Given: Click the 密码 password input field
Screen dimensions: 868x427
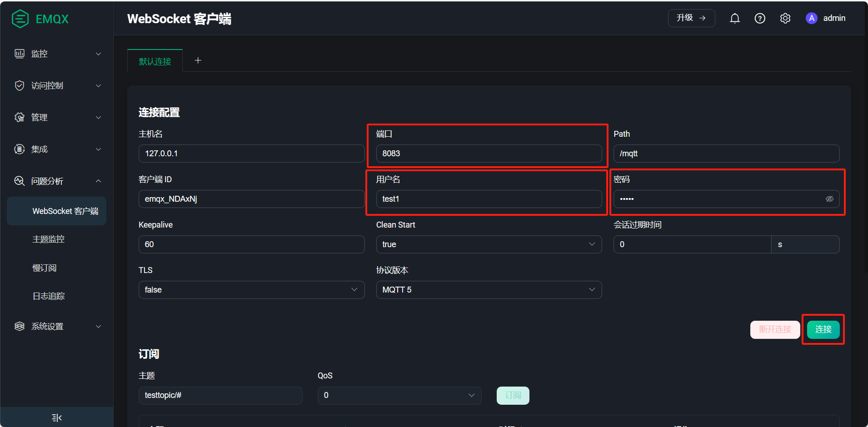Looking at the screenshot, I should click(726, 199).
